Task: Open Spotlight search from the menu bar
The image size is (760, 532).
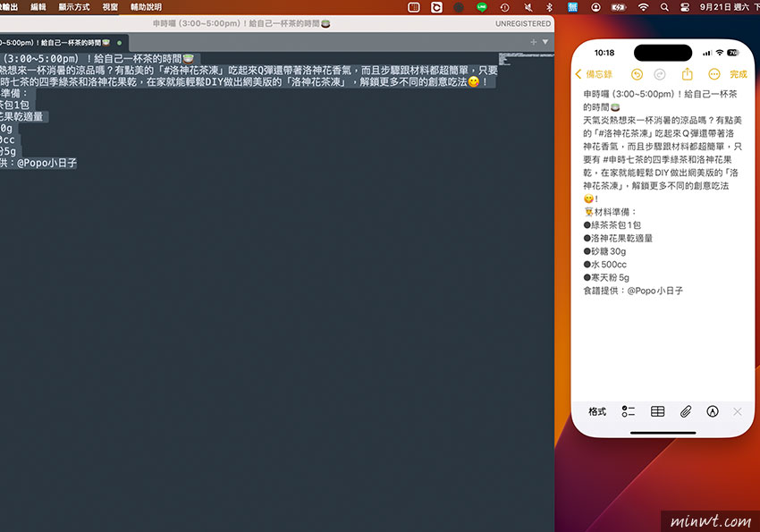Action: (664, 7)
